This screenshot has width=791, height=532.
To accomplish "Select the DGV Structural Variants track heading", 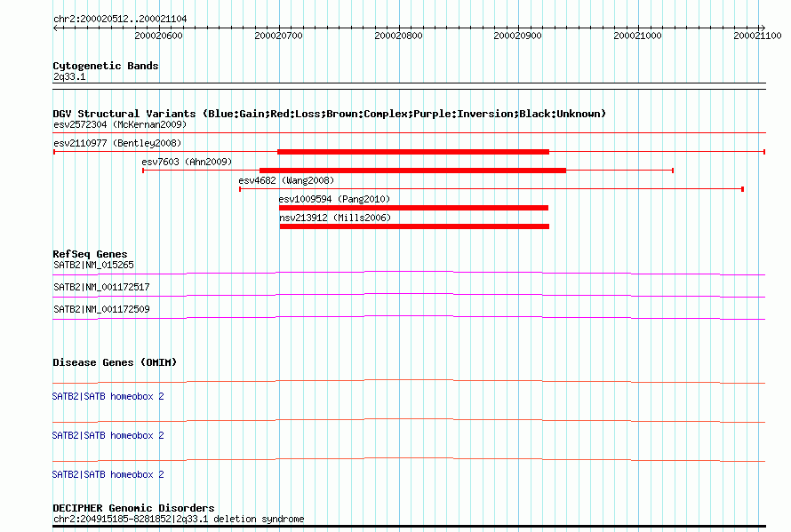I will coord(330,114).
